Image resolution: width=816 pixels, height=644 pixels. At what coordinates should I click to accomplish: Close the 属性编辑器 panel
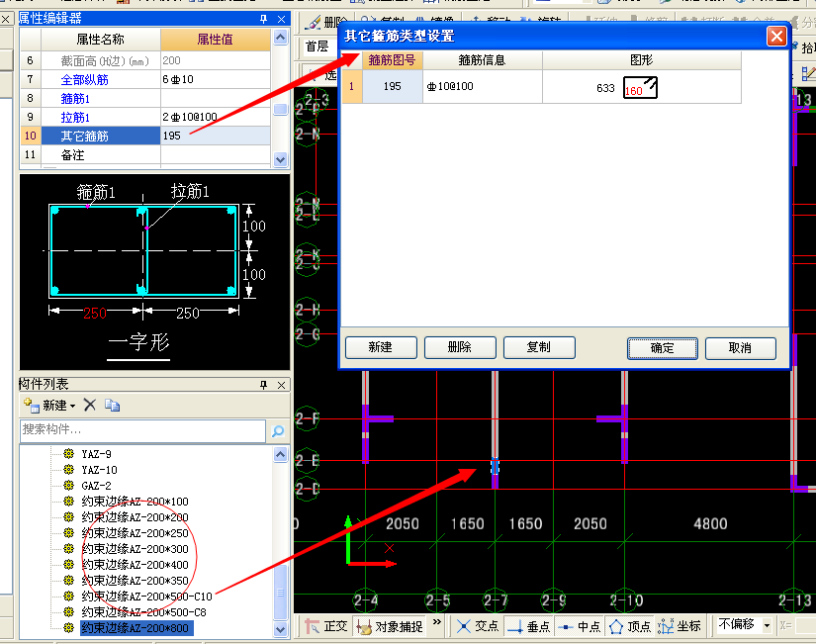pos(282,19)
